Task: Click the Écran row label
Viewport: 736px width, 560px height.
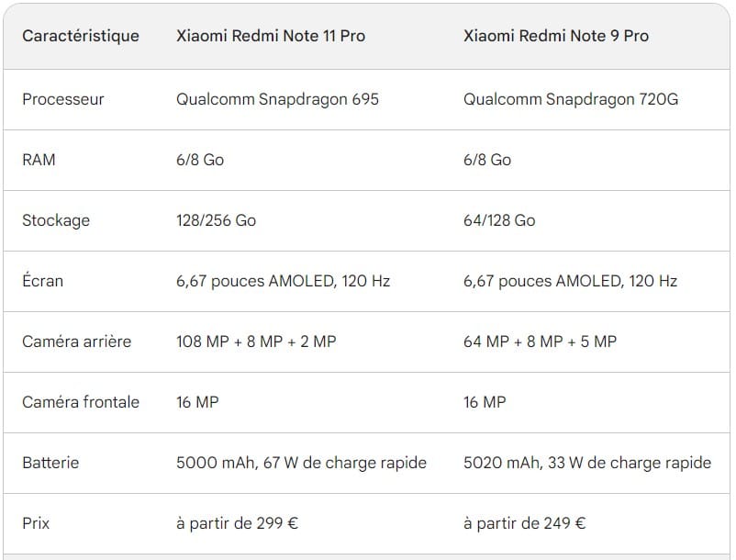Action: click(x=43, y=281)
